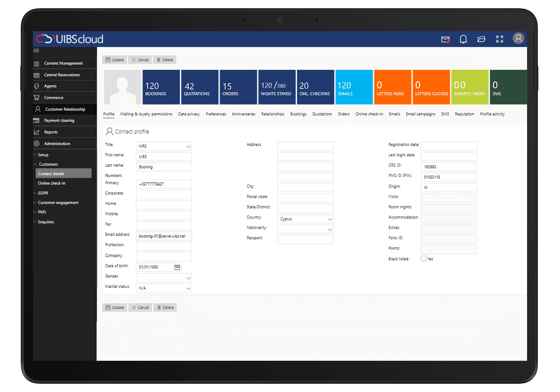Click the user profile avatar icon
The width and height of the screenshot is (560, 392).
point(518,39)
